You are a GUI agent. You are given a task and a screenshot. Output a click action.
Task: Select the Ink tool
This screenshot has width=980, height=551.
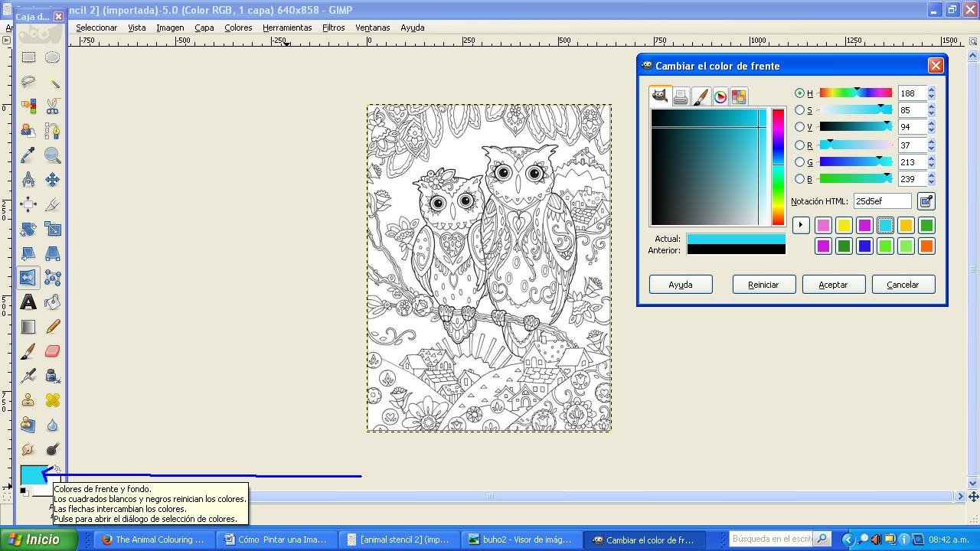52,376
